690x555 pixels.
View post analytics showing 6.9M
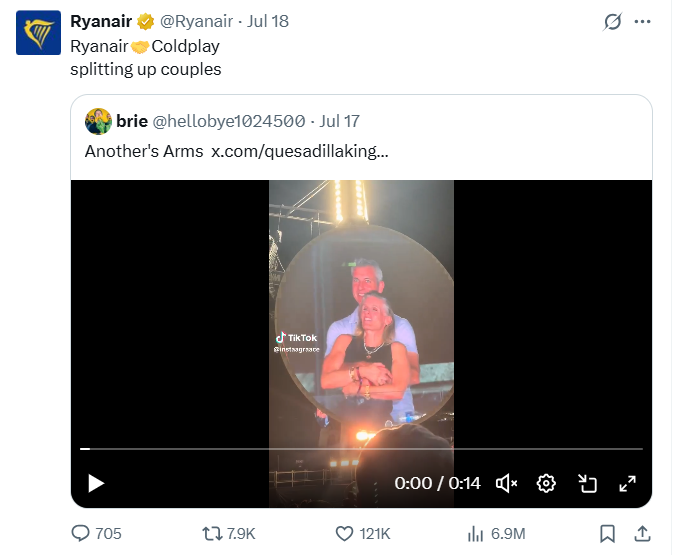tap(496, 533)
